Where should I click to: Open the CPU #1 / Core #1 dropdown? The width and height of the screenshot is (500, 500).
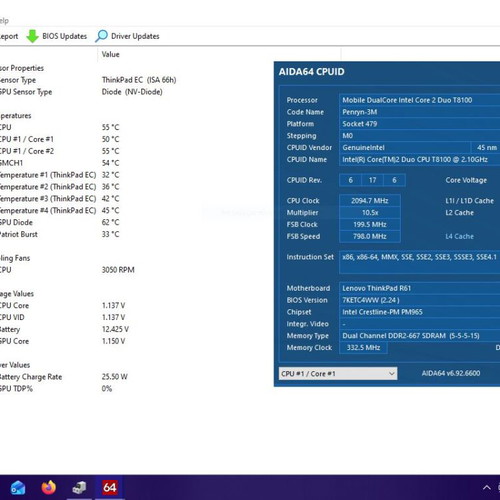click(x=338, y=374)
